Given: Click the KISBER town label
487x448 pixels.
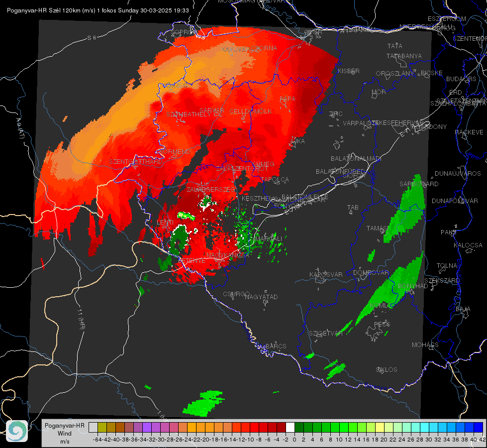Looking at the screenshot, I should coord(349,71).
